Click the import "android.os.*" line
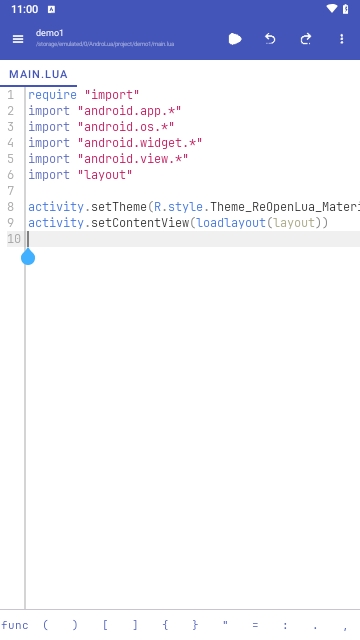Viewport: 360px width, 640px height. pos(101,127)
